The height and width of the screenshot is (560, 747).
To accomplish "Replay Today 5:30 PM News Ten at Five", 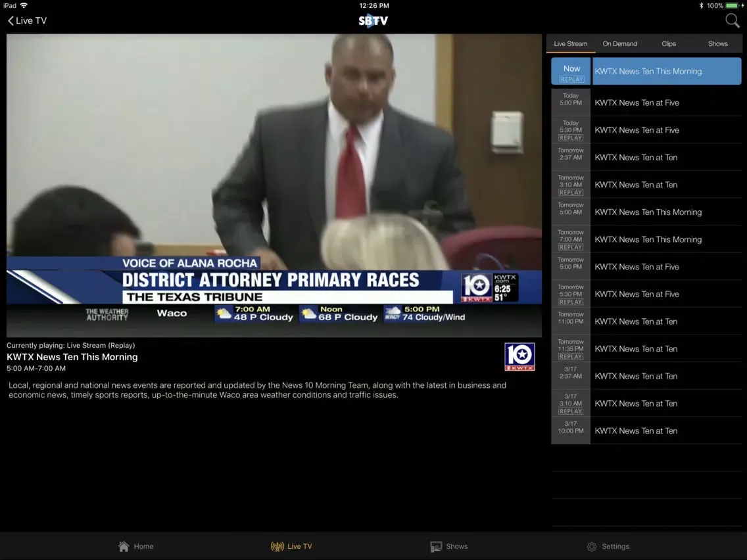I will point(571,130).
